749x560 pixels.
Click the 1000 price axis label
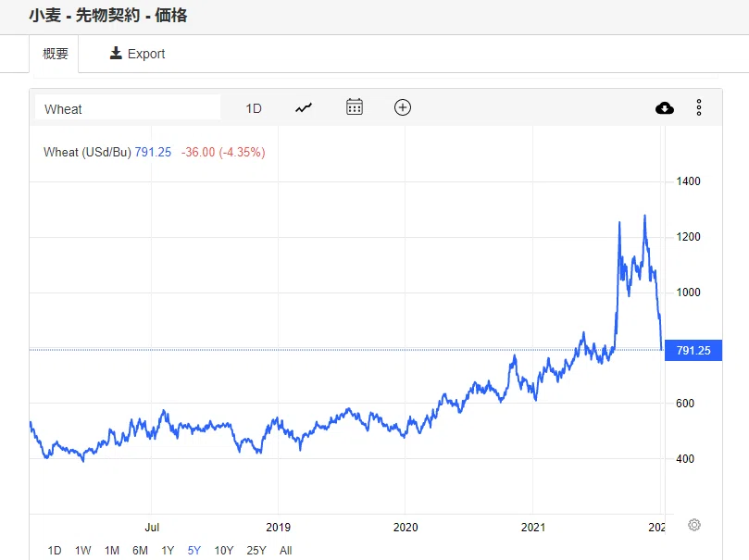pos(688,292)
